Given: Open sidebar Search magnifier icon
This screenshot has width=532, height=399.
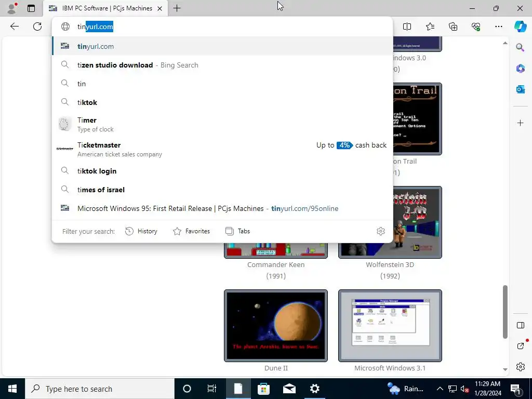Looking at the screenshot, I should tap(520, 47).
